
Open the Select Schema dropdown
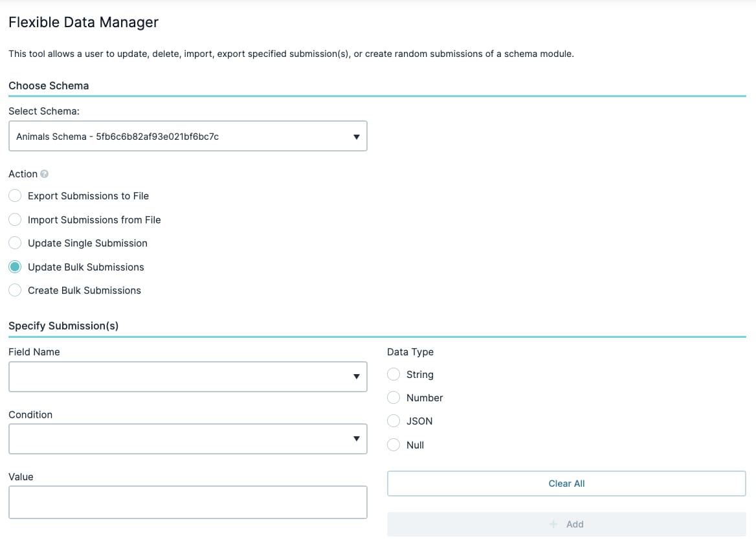(x=188, y=137)
